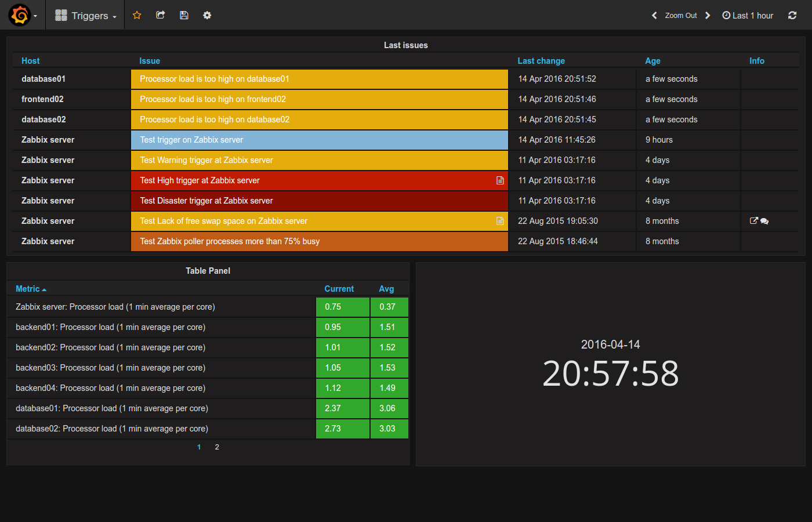This screenshot has height=522, width=812.
Task: Open the Grafana logo main menu
Action: pos(20,15)
